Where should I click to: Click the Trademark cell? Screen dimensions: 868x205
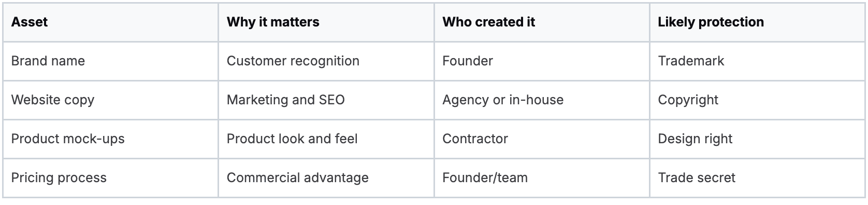point(757,61)
